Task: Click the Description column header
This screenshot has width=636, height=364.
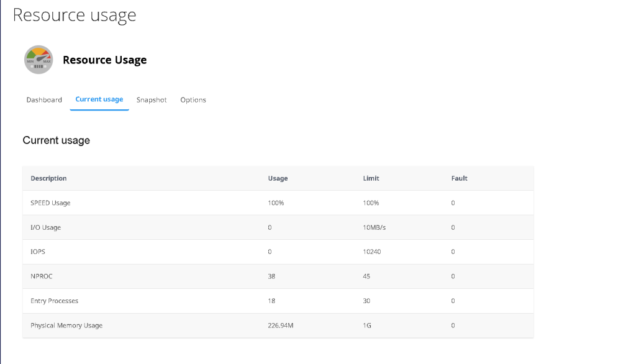Action: (48, 178)
